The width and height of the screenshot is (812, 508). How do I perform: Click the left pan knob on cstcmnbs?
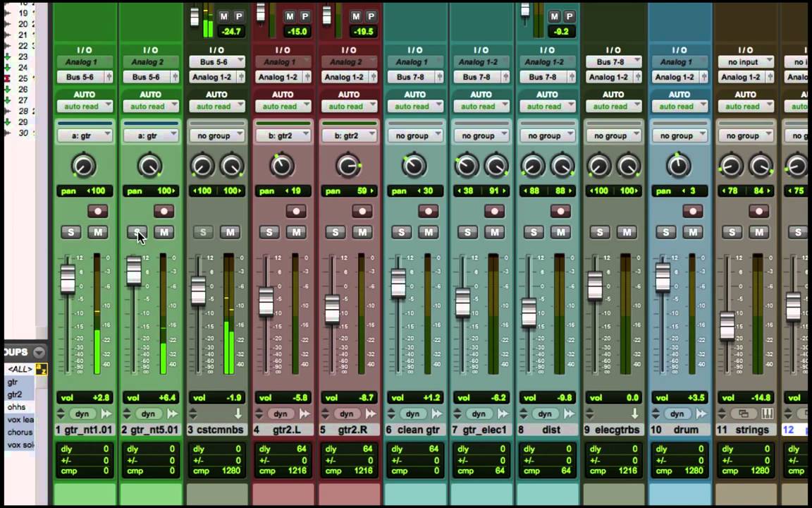(x=202, y=166)
